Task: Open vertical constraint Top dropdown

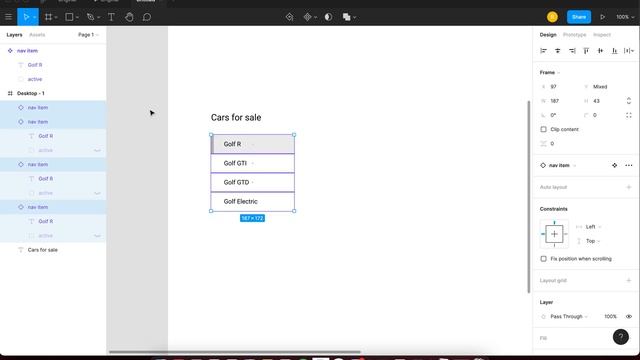Action: pos(593,241)
